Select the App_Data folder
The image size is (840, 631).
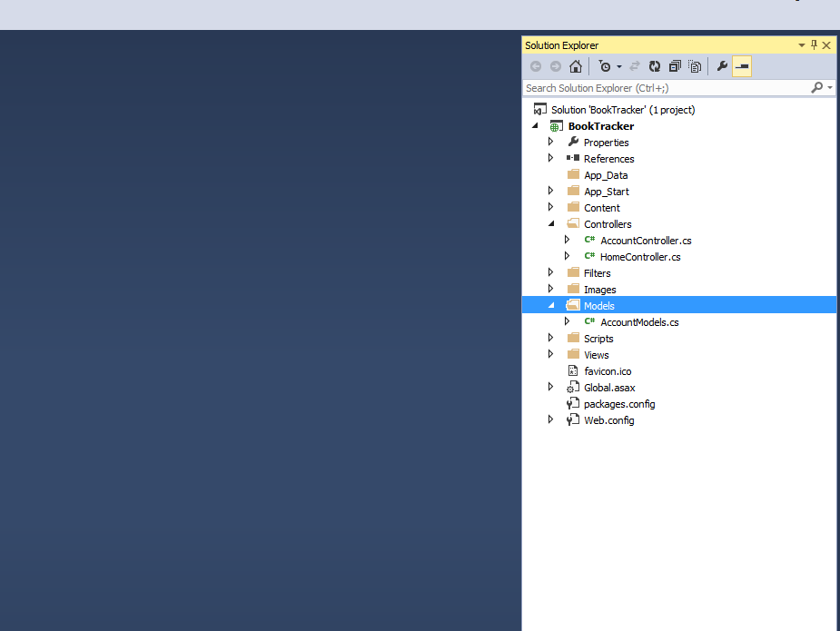[x=606, y=175]
